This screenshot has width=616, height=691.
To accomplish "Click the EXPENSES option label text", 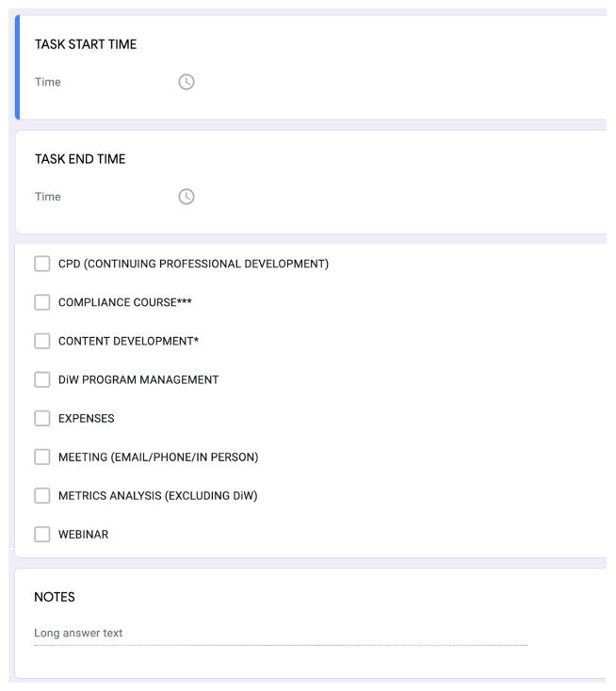I will tap(86, 419).
